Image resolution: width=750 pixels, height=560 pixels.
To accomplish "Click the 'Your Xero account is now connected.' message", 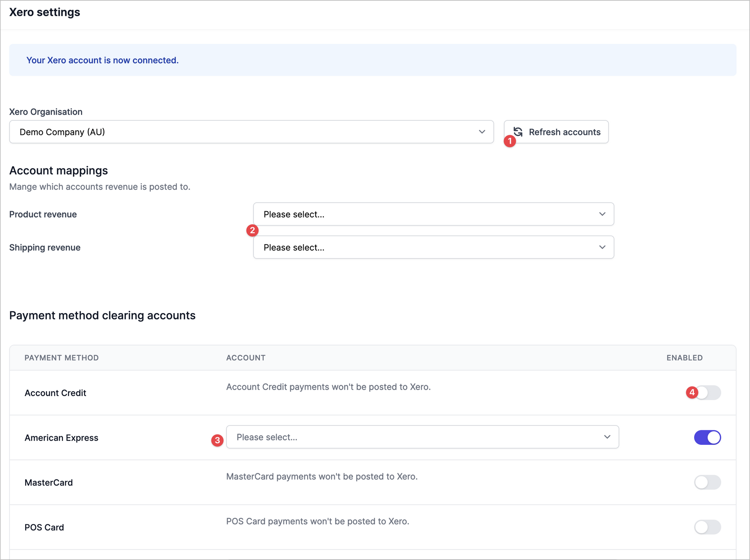I will pos(102,60).
